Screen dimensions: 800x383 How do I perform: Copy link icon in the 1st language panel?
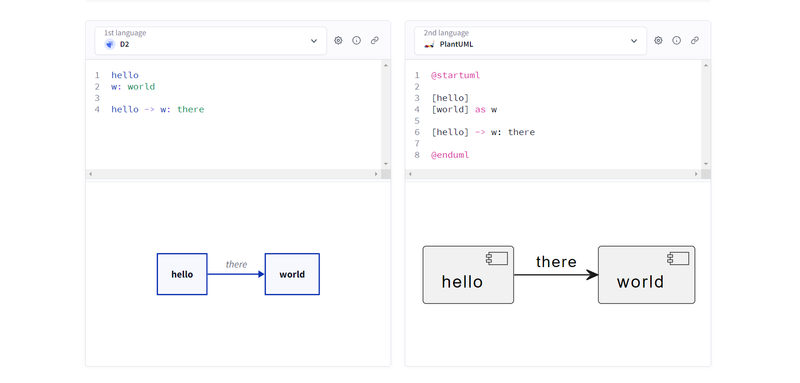click(375, 40)
